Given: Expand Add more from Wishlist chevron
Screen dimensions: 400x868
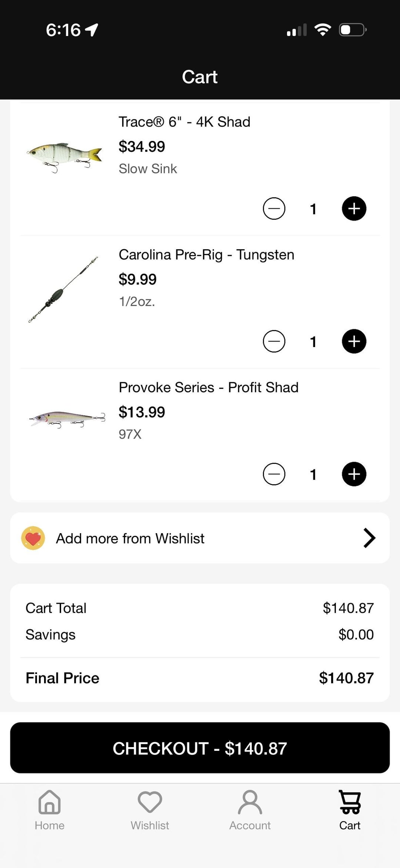Looking at the screenshot, I should (x=369, y=538).
